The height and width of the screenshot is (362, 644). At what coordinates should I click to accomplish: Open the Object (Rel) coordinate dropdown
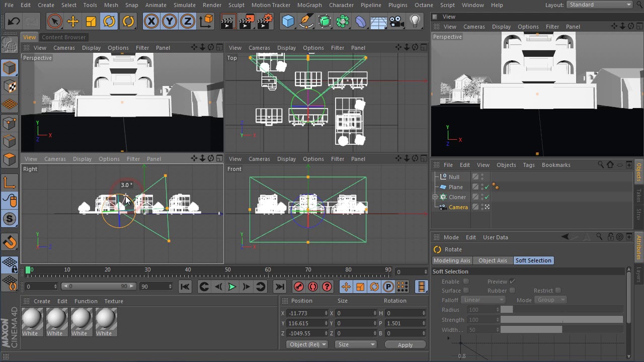coord(307,344)
